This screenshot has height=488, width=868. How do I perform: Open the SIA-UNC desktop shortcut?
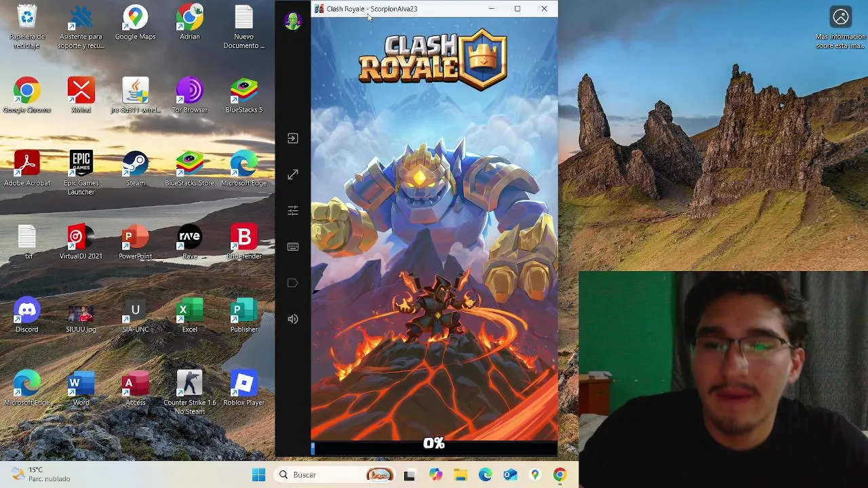pyautogui.click(x=135, y=315)
